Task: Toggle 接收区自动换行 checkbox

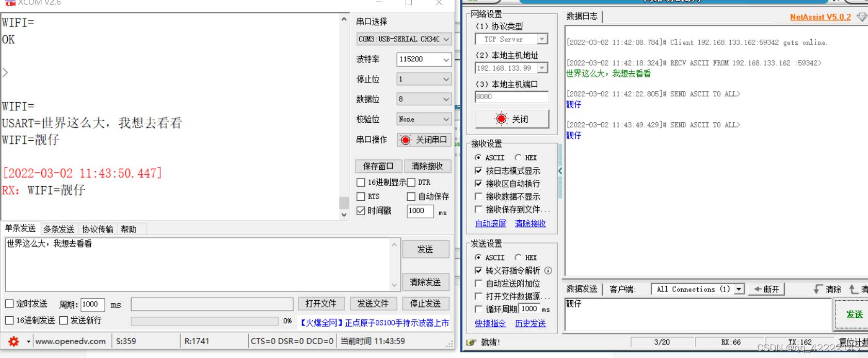Action: click(x=478, y=183)
